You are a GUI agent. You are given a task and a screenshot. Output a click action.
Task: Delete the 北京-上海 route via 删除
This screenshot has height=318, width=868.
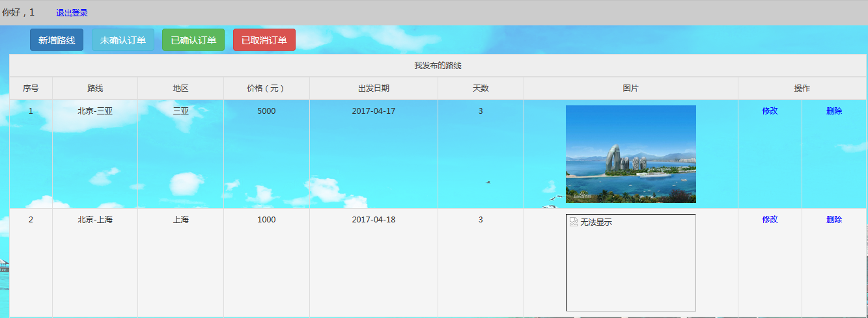(834, 220)
